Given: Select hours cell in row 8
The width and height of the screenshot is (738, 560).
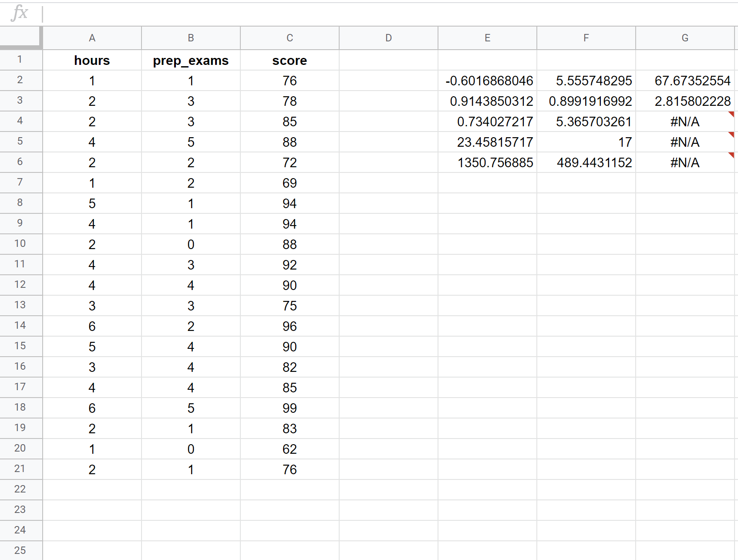Looking at the screenshot, I should point(92,203).
